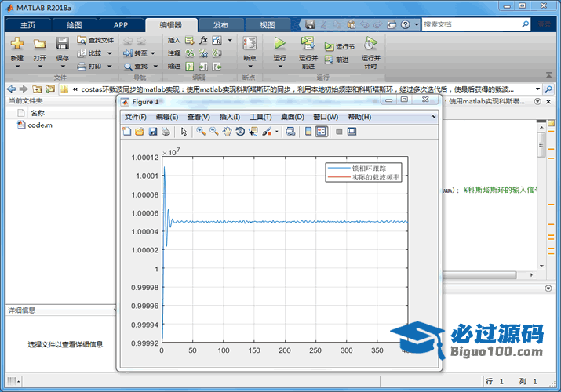Switch to the 绘图 ribbon tab
This screenshot has width=561, height=392.
[x=74, y=25]
